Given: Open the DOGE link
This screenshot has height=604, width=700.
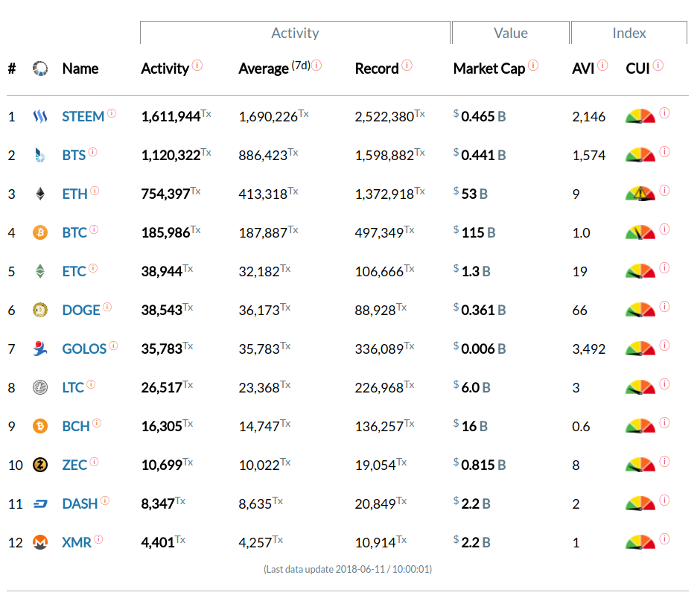Looking at the screenshot, I should click(x=81, y=311).
